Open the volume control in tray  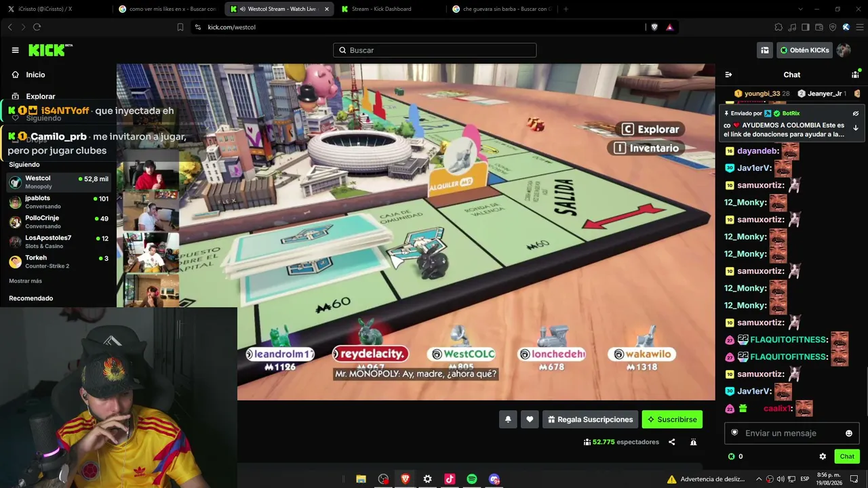tap(781, 479)
